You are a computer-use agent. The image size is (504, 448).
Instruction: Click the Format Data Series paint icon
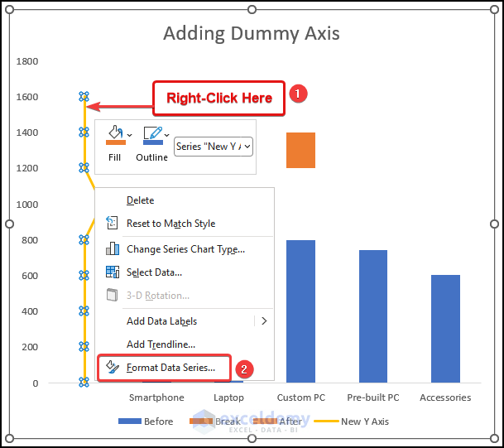click(113, 367)
